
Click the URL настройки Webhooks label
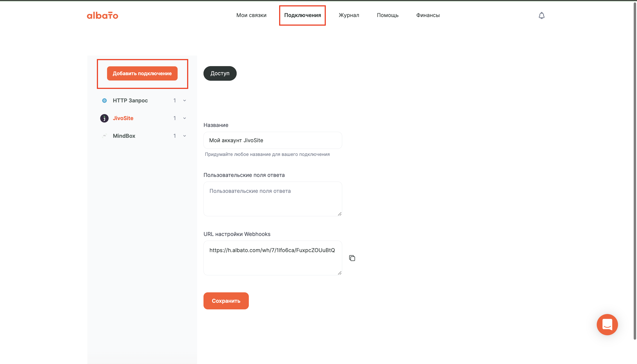point(237,234)
